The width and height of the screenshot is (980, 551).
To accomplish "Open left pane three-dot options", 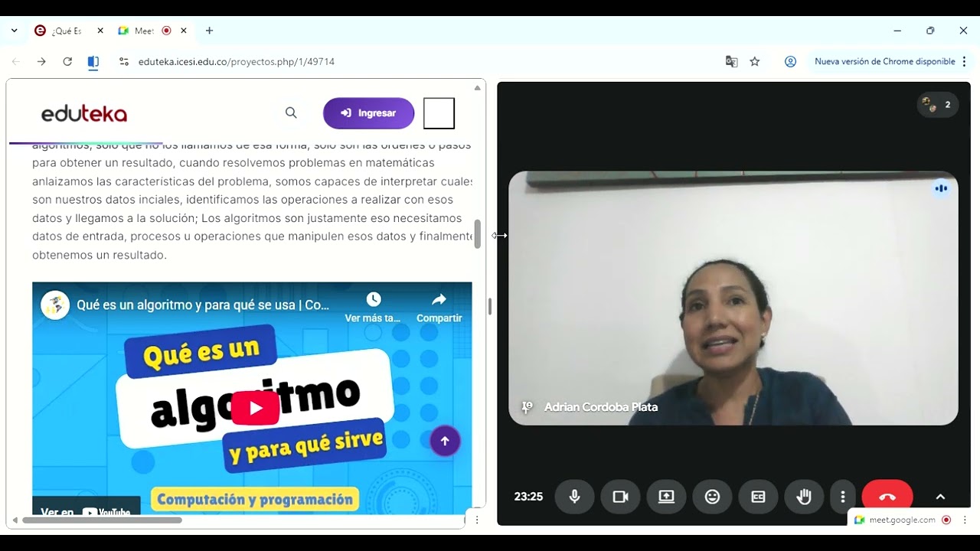I will click(477, 520).
